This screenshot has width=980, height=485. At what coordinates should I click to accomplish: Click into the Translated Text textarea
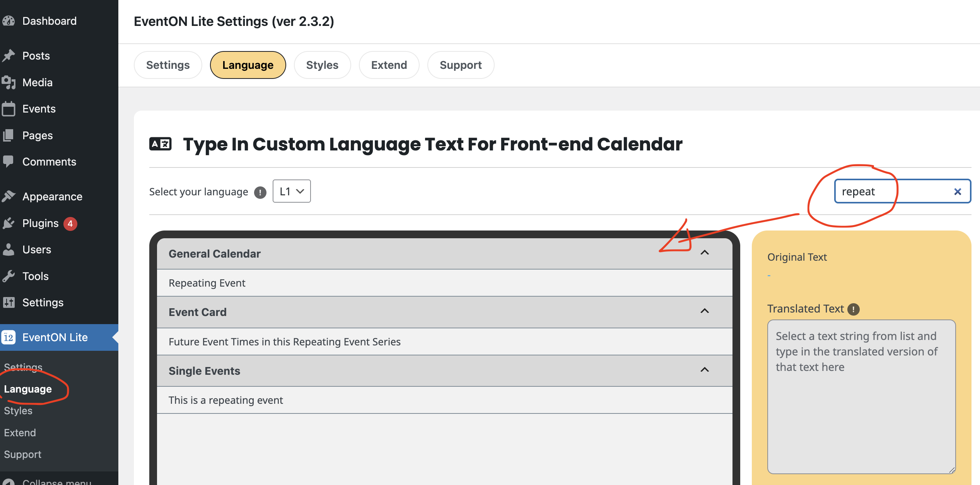(x=861, y=396)
